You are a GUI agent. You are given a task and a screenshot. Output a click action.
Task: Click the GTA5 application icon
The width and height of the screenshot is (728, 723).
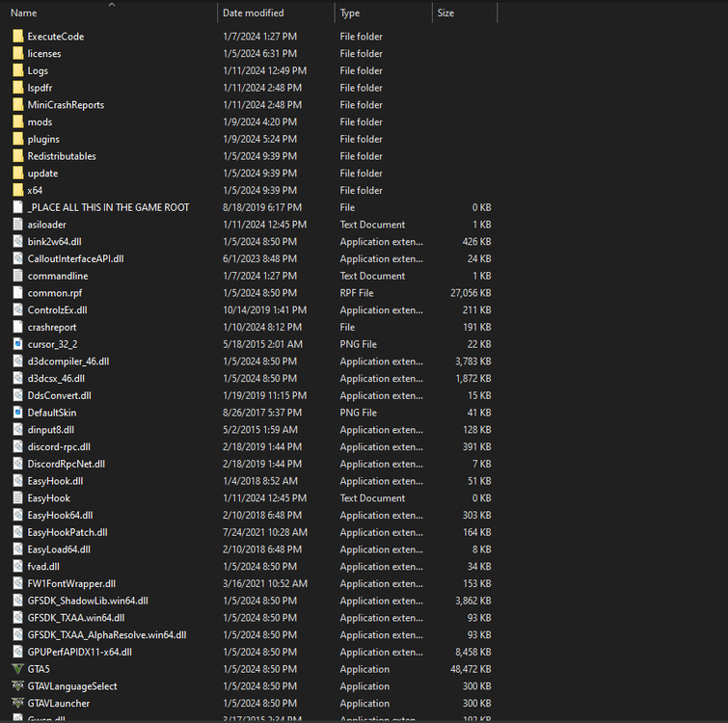[17, 669]
